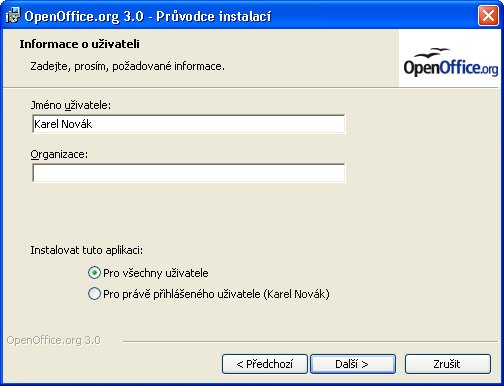Click the window title "Průvodce instalací"
504x386 pixels.
click(214, 16)
